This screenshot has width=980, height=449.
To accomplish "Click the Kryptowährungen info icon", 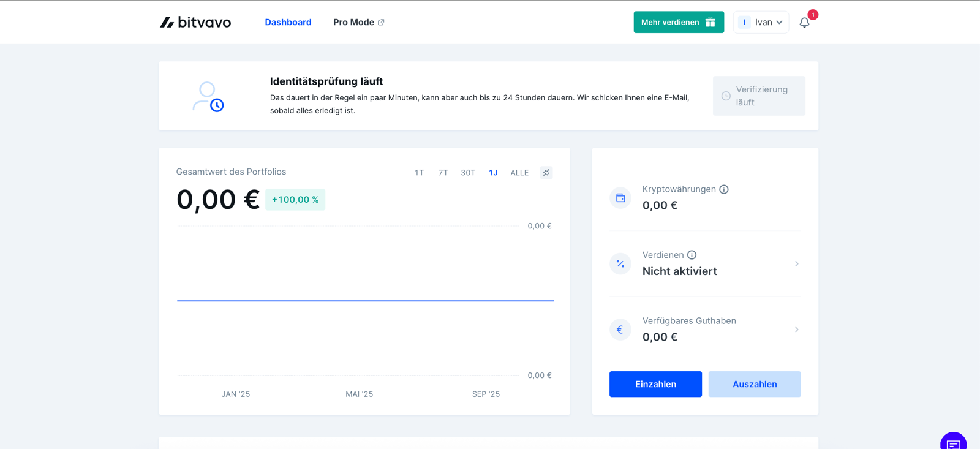I will click(x=724, y=189).
